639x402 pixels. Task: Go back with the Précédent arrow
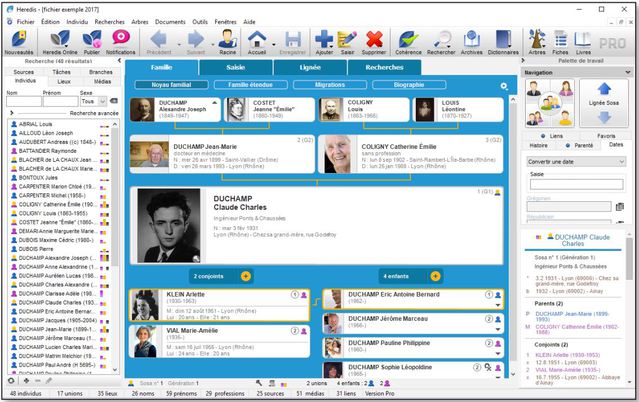[x=159, y=42]
